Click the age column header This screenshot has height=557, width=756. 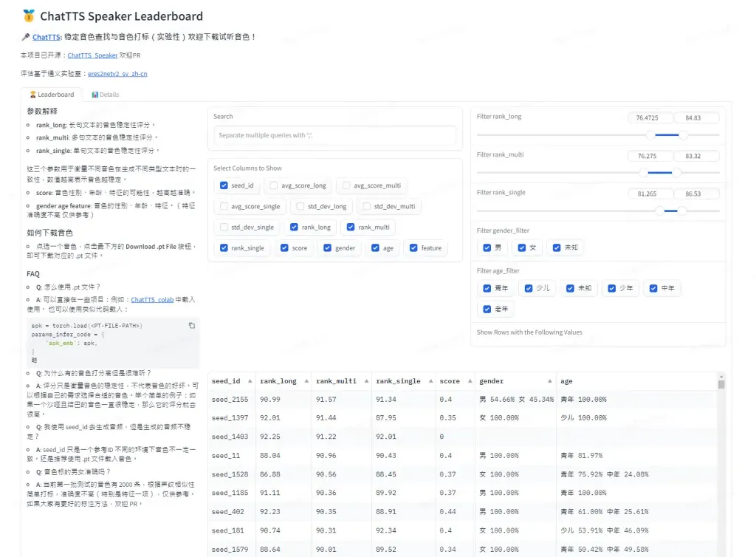[636, 381]
